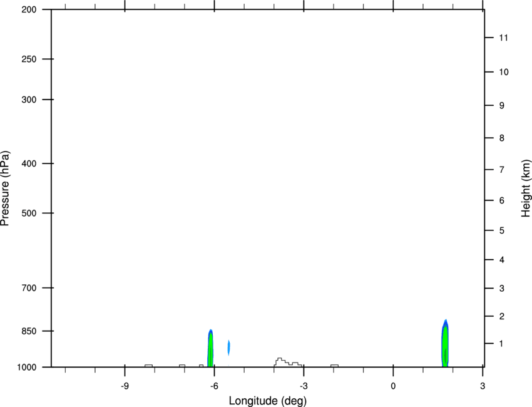Screen dimensions: 532x407
Task: Click the -6 longitude tick label
Action: 214,386
